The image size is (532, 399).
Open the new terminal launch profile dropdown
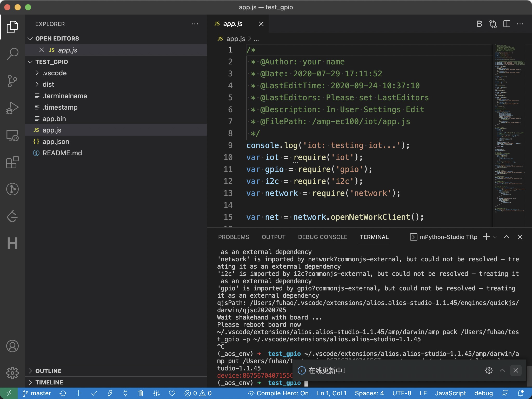(495, 237)
